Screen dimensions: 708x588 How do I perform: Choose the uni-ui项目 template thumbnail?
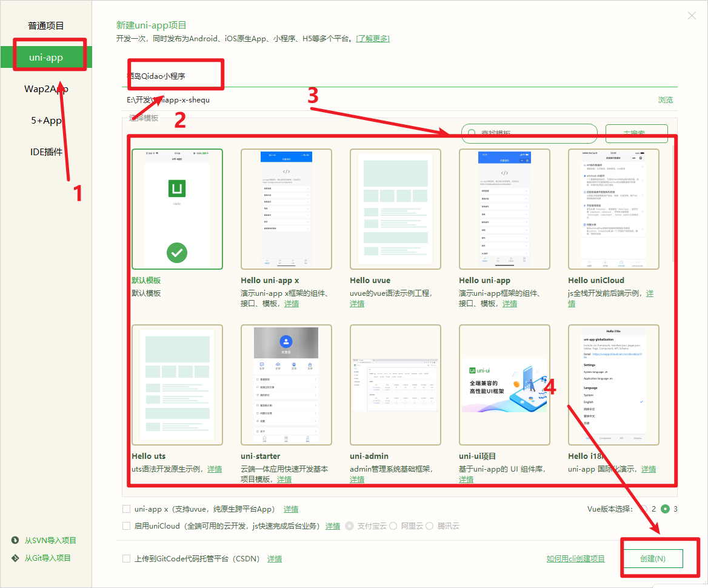504,385
